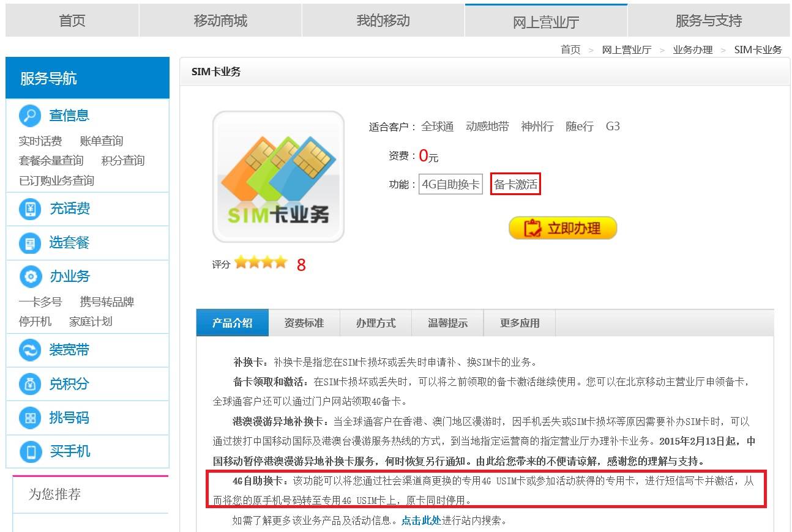792x532 pixels.
Task: Open the 账单查询 link
Action: coord(102,141)
